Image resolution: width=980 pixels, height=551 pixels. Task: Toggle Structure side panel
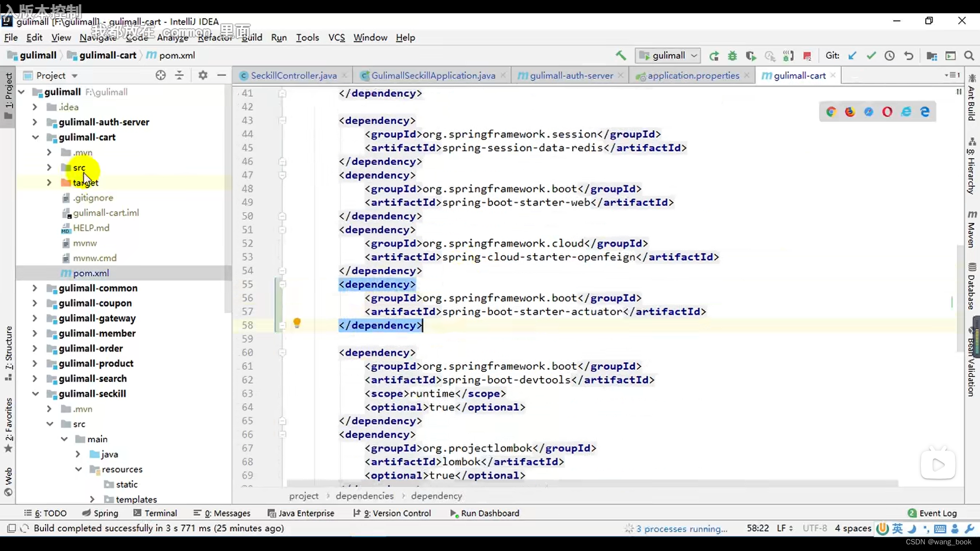click(x=9, y=353)
